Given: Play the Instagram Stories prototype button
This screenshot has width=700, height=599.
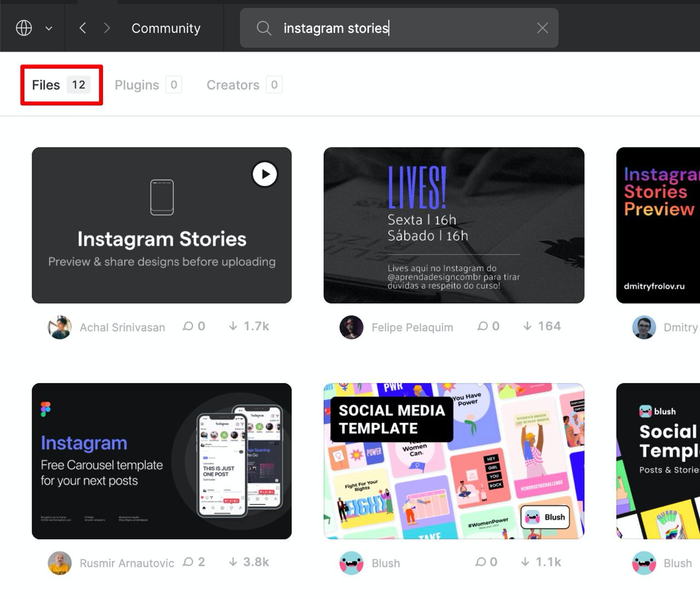Looking at the screenshot, I should coord(265,174).
